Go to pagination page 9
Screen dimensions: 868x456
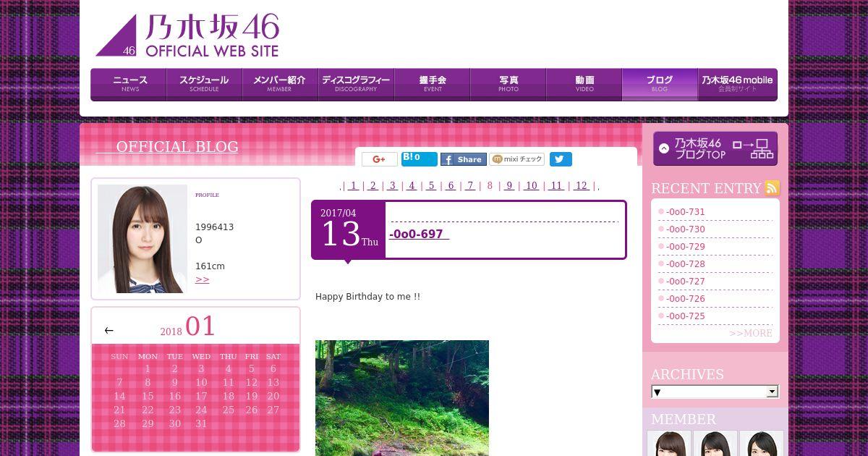pos(509,185)
